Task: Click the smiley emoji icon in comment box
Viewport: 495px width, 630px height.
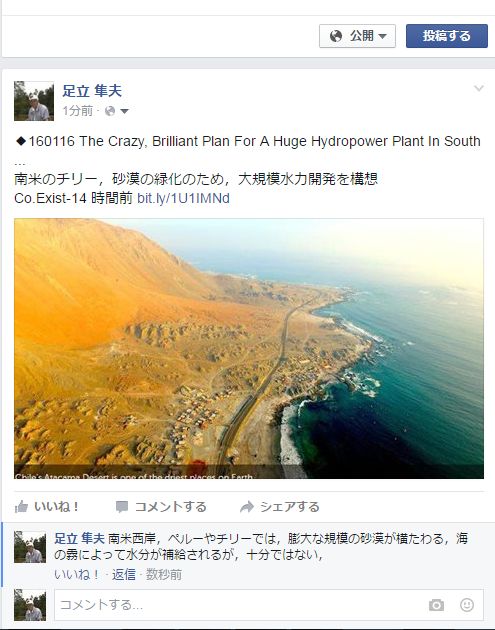Action: click(x=466, y=605)
